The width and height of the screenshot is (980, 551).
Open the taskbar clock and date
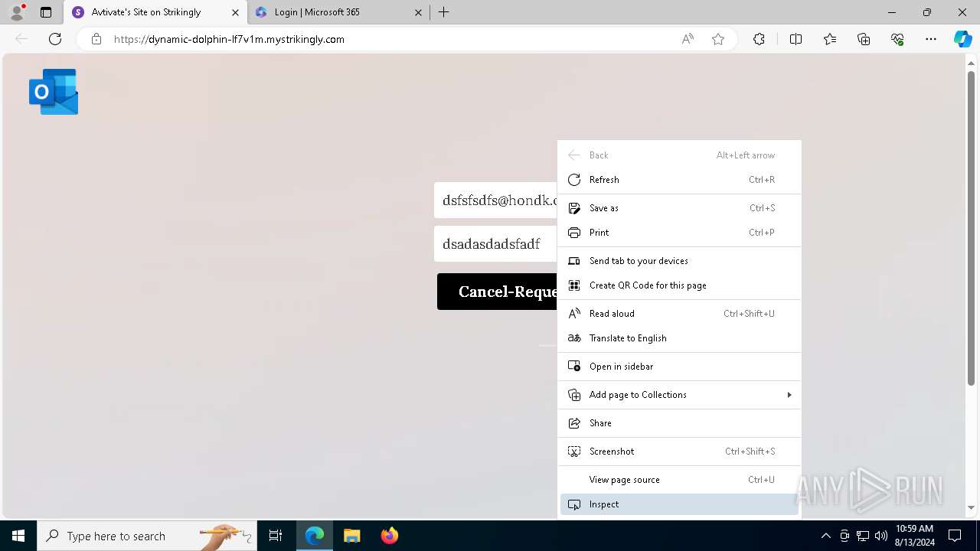pos(914,536)
